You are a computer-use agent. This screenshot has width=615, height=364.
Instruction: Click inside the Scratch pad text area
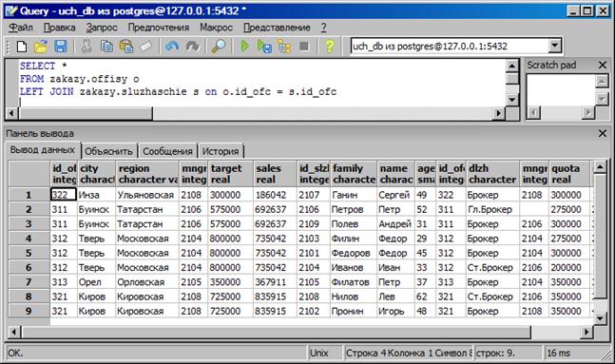[561, 90]
